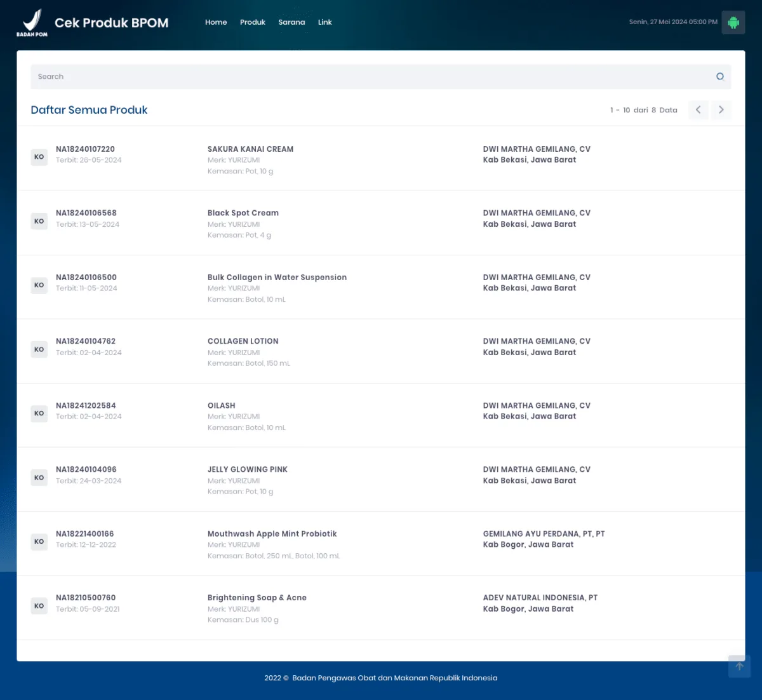Open the Produk menu item
The width and height of the screenshot is (762, 700).
(x=252, y=22)
